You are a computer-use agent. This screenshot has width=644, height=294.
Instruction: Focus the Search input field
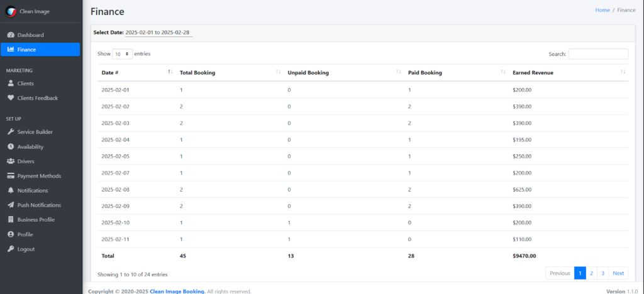(x=598, y=54)
